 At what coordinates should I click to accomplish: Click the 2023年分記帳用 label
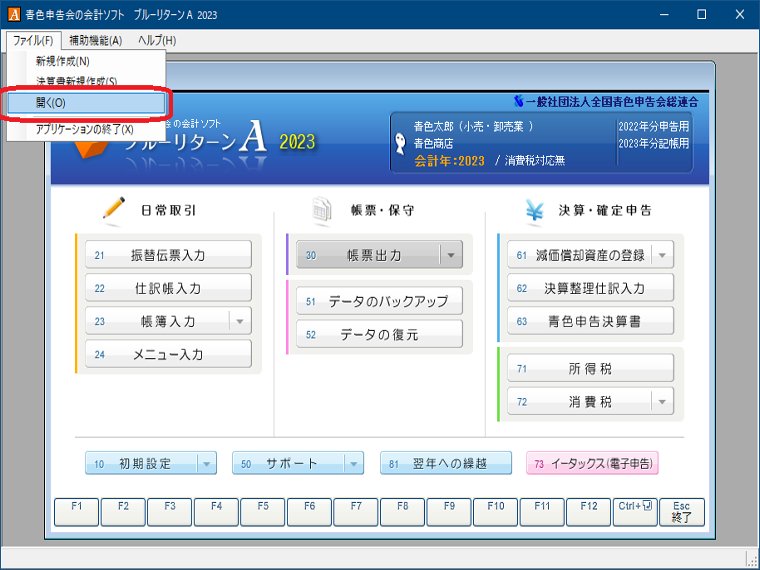pyautogui.click(x=653, y=143)
